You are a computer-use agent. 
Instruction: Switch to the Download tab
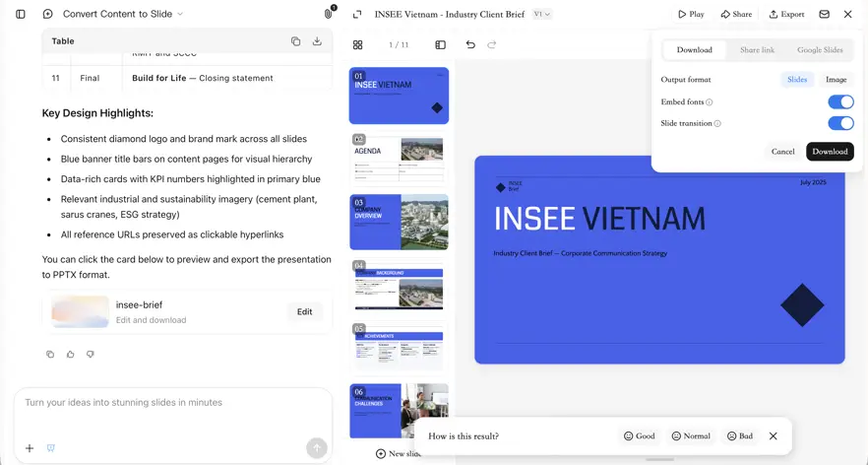[x=694, y=50]
